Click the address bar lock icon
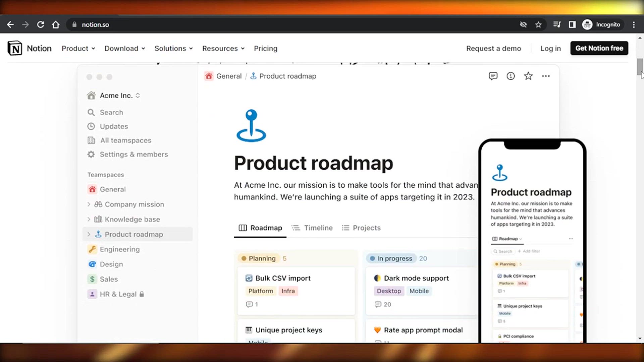This screenshot has height=362, width=644. point(74,24)
